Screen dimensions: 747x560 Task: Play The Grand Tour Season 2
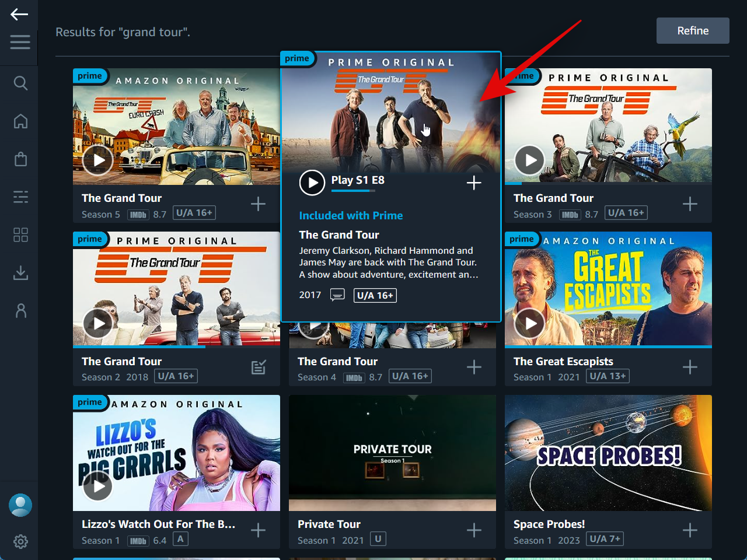97,323
